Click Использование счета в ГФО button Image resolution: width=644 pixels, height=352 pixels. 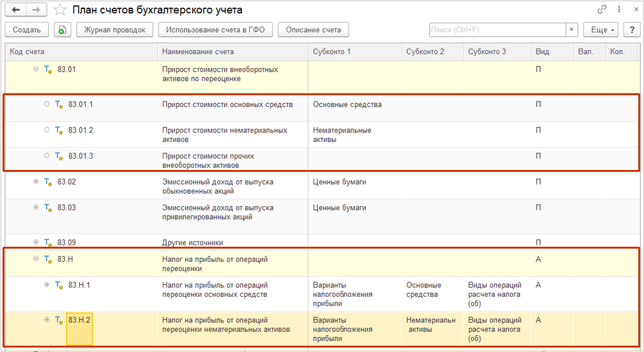(x=216, y=30)
